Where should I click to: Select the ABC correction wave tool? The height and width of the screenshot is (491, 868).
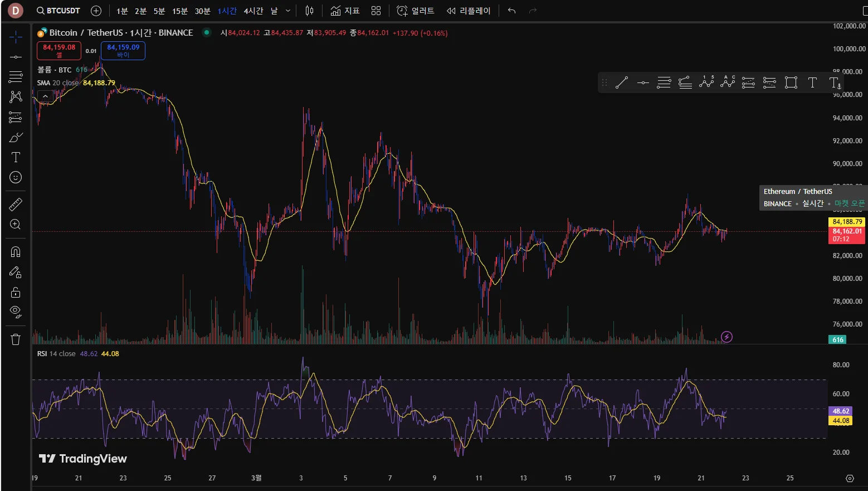728,82
